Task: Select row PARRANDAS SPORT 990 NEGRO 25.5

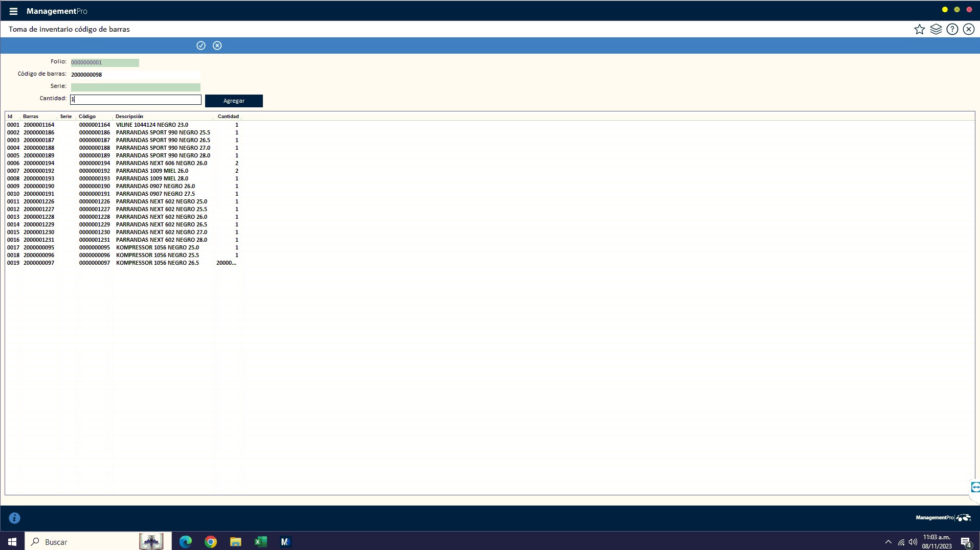Action: pos(123,132)
